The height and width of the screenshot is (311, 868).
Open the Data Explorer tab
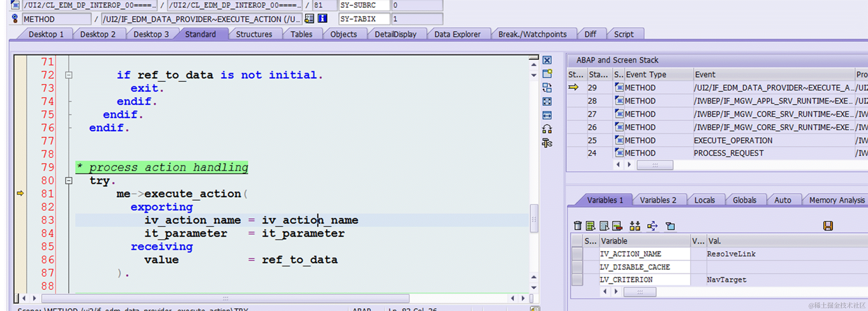coord(457,34)
